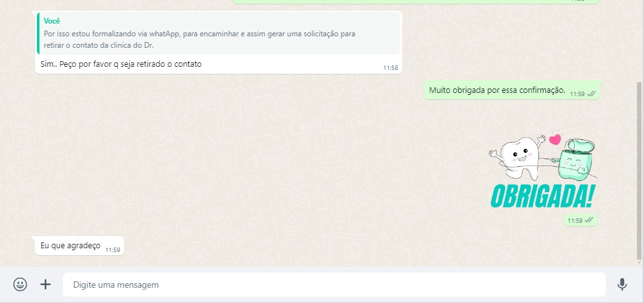The height and width of the screenshot is (303, 644).
Task: Start voice recording with microphone icon
Action: tap(622, 285)
